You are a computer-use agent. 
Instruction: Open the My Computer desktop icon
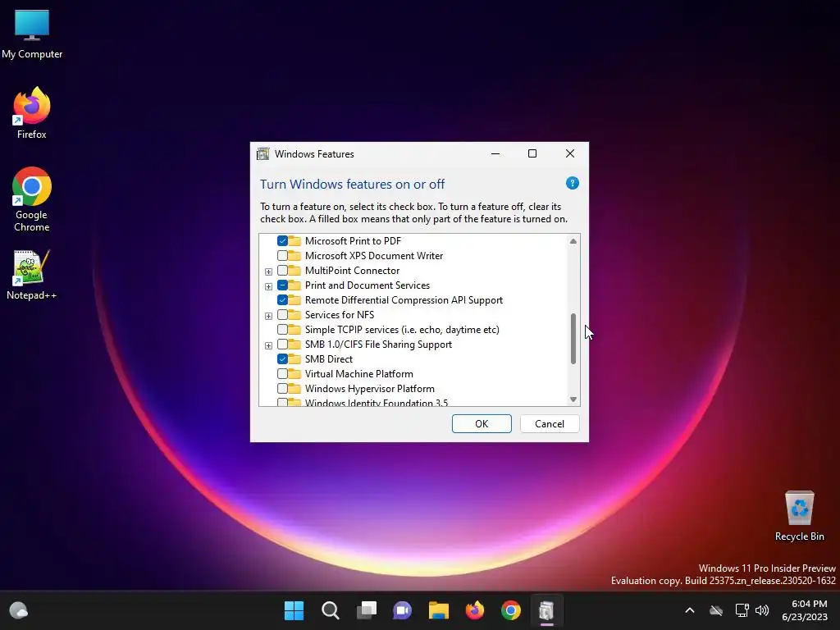point(32,34)
